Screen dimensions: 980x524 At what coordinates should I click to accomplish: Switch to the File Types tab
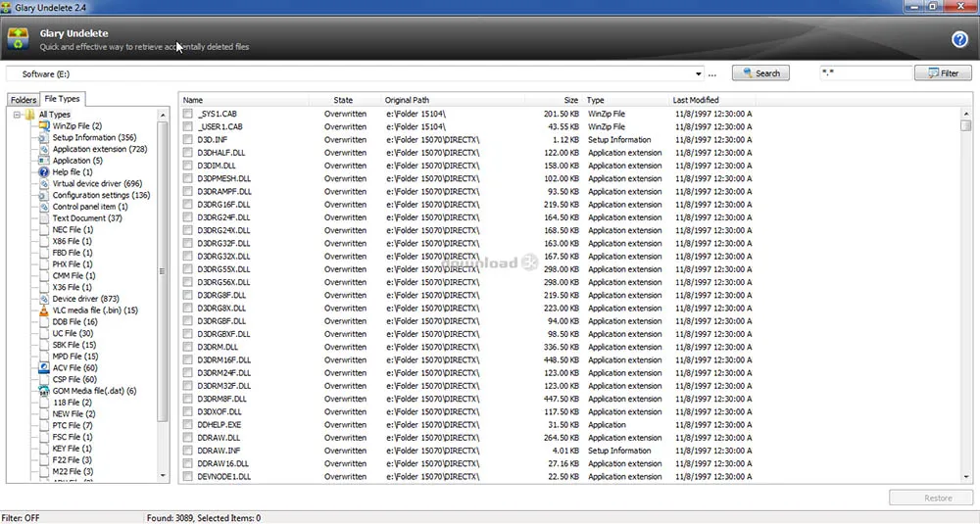click(x=62, y=99)
